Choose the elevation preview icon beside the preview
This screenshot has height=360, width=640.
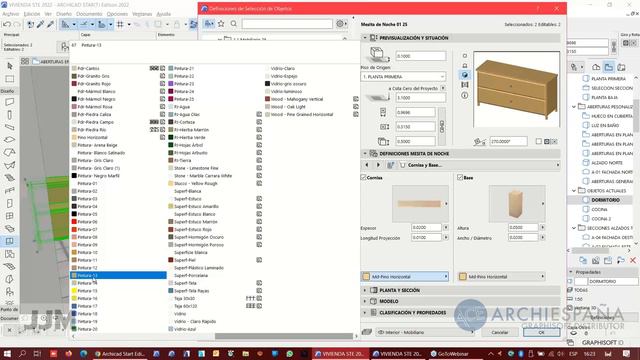464,65
